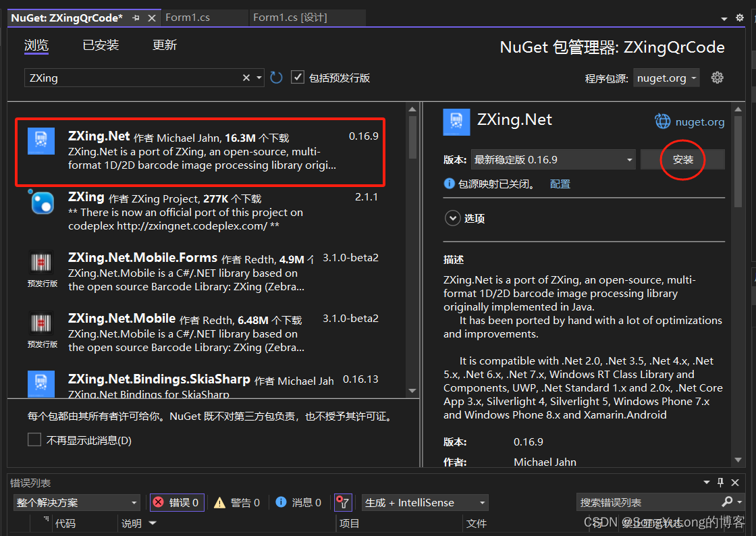Screen dimensions: 756x536
Task: Open the document tab list dropdown arrow
Action: 724,19
